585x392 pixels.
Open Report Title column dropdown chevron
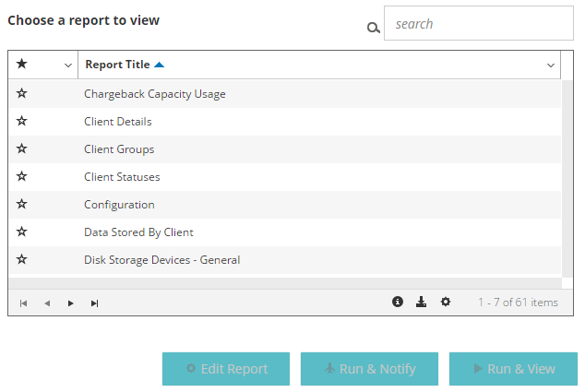551,65
